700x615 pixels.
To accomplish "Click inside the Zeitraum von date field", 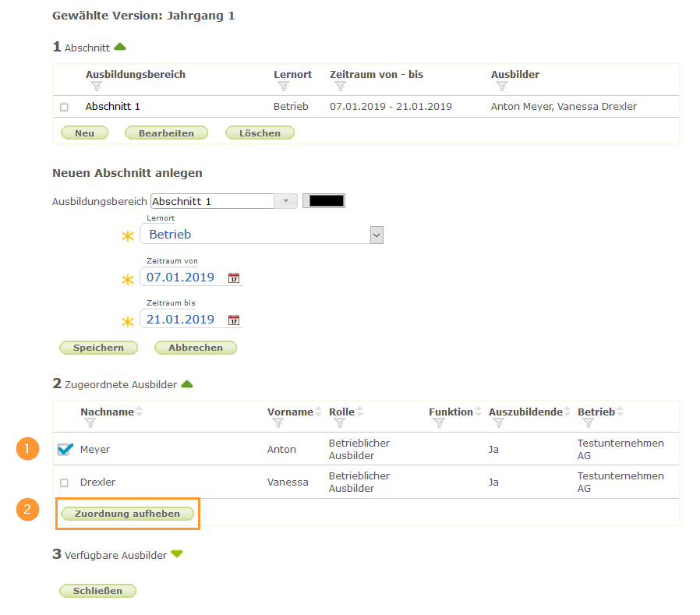I will point(179,277).
